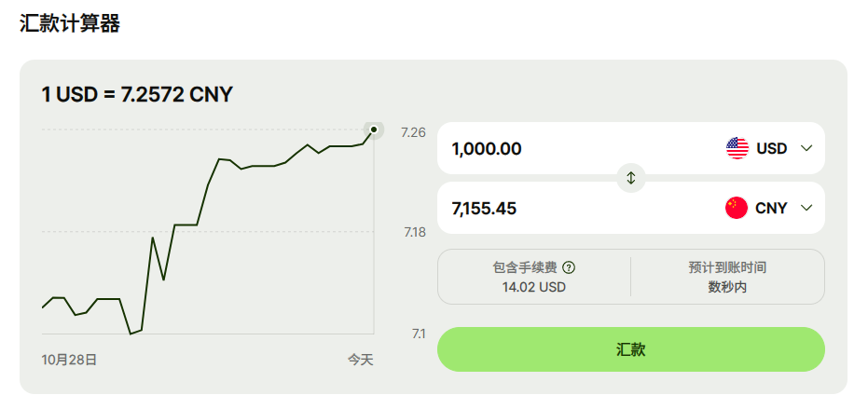The width and height of the screenshot is (868, 409).
Task: Click the 汇款计算器 page title
Action: (x=70, y=23)
